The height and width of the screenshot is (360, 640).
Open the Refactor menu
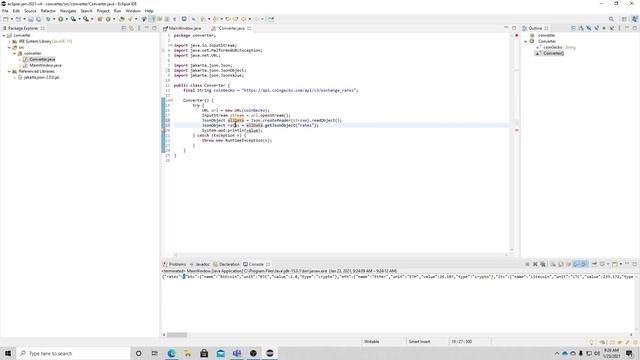(x=48, y=11)
